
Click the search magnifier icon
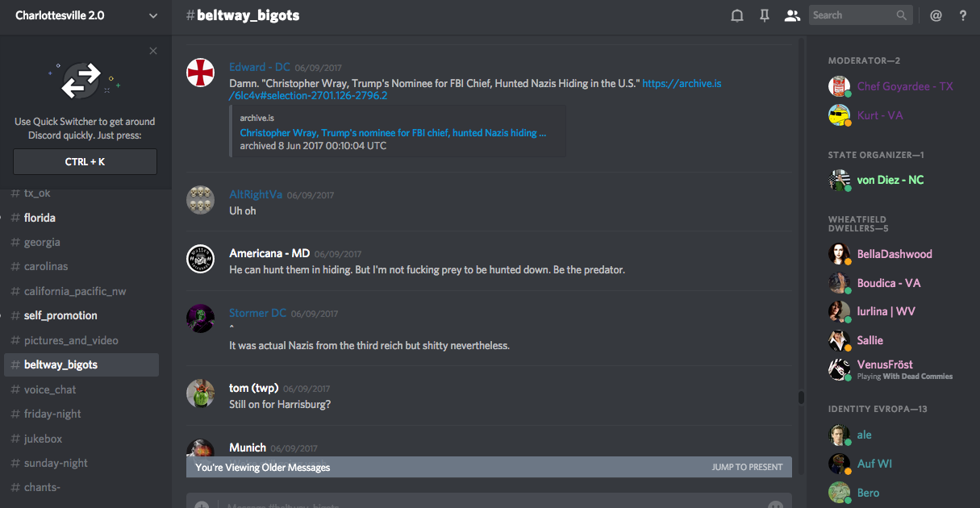click(902, 15)
